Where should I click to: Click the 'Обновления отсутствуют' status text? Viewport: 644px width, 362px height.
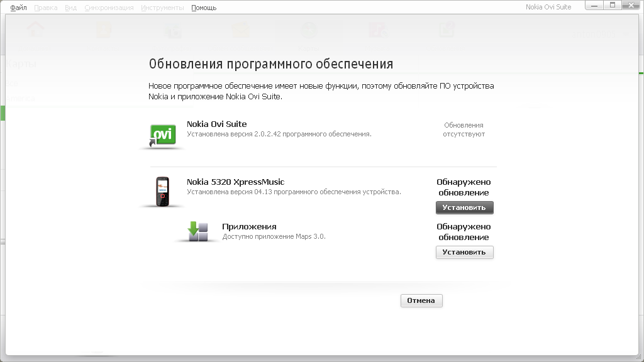tap(464, 129)
